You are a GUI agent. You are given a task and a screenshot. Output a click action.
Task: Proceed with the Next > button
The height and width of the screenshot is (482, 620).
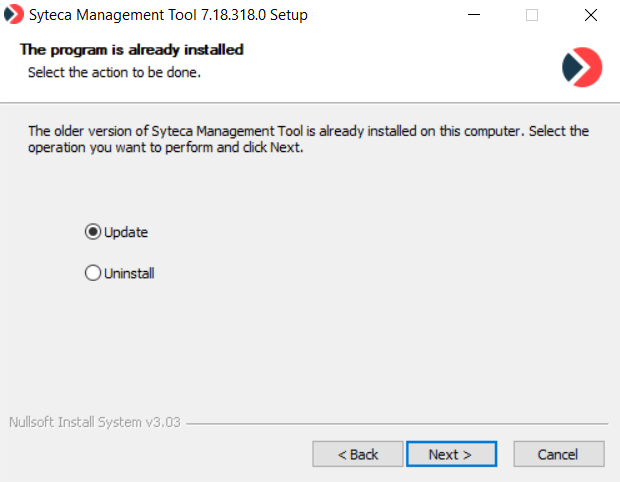(450, 454)
